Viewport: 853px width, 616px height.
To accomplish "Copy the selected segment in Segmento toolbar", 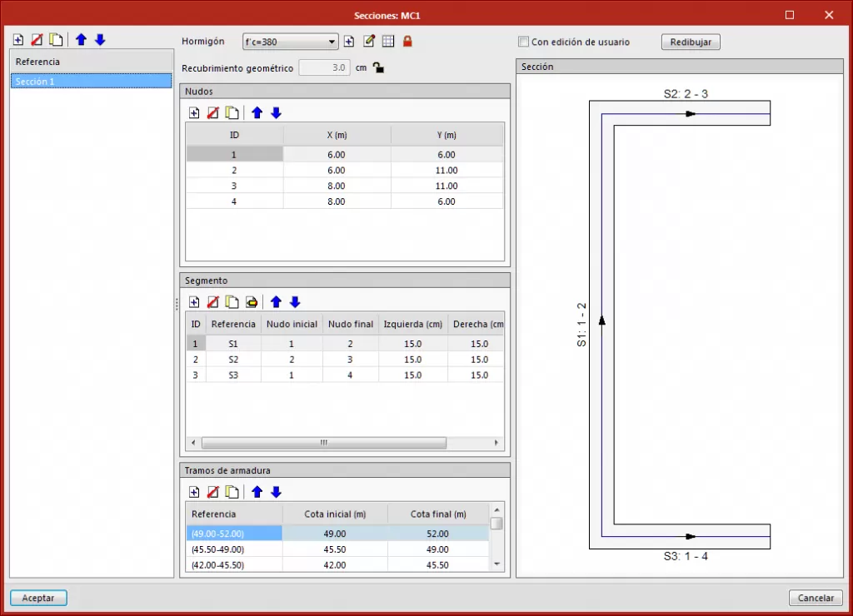I will point(232,302).
